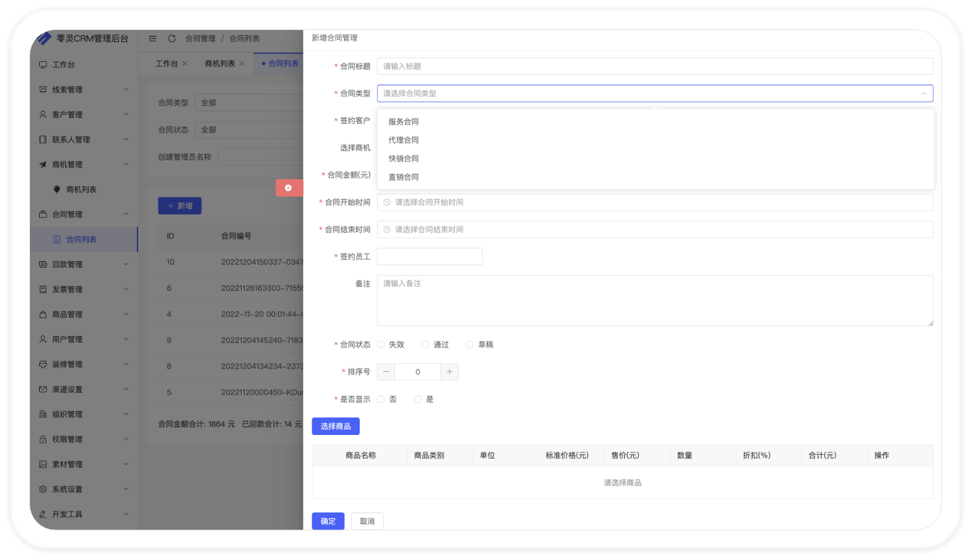Viewport: 971px width, 560px height.
Task: Click the 取消 cancel button
Action: tap(368, 521)
